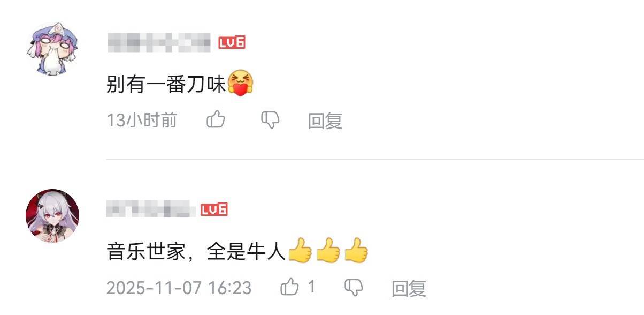
Task: Click the LV6 badge of the second commenter
Action: click(214, 209)
